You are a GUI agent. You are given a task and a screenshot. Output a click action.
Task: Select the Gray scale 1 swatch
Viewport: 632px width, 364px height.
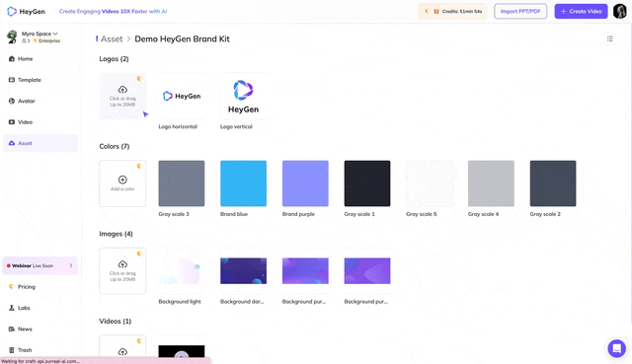pos(367,183)
